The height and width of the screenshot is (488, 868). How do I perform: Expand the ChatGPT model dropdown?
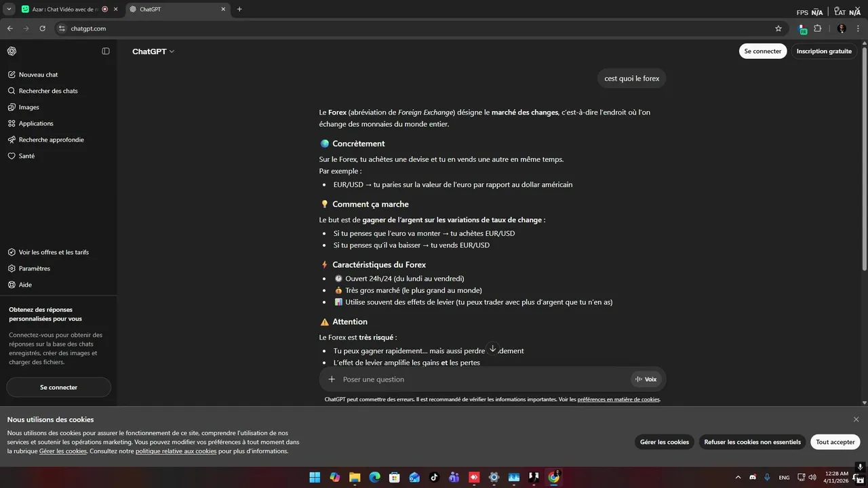[x=153, y=52]
